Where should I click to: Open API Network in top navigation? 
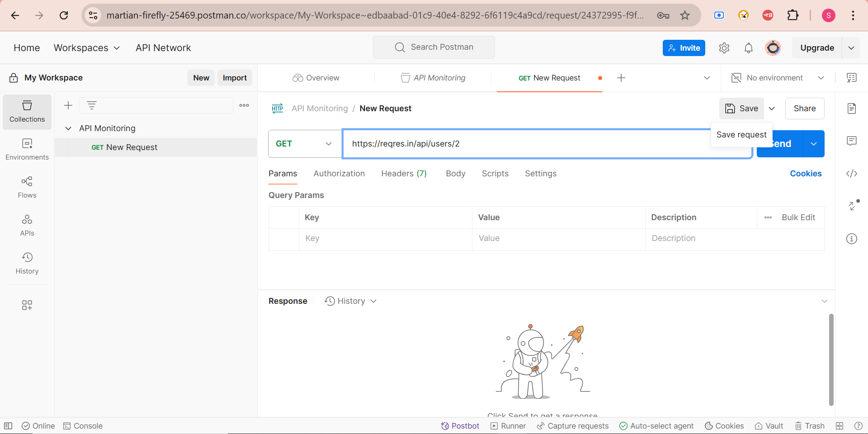click(163, 48)
